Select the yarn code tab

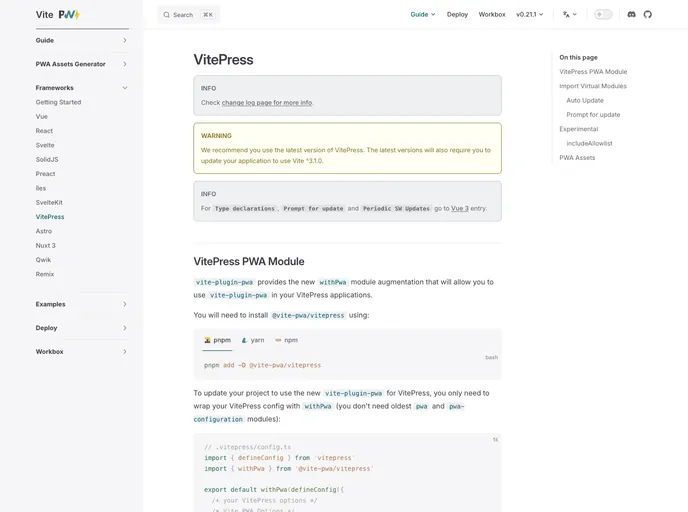[x=253, y=340]
